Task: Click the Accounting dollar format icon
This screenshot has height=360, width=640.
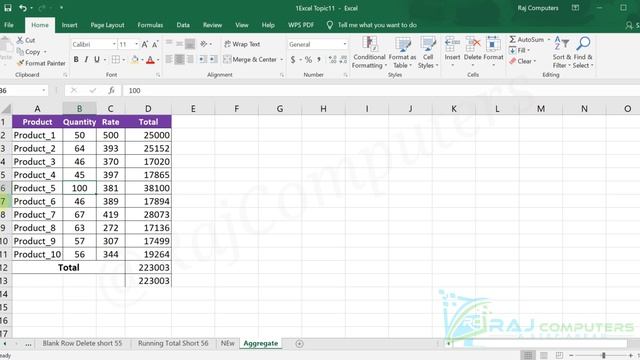Action: pos(293,60)
